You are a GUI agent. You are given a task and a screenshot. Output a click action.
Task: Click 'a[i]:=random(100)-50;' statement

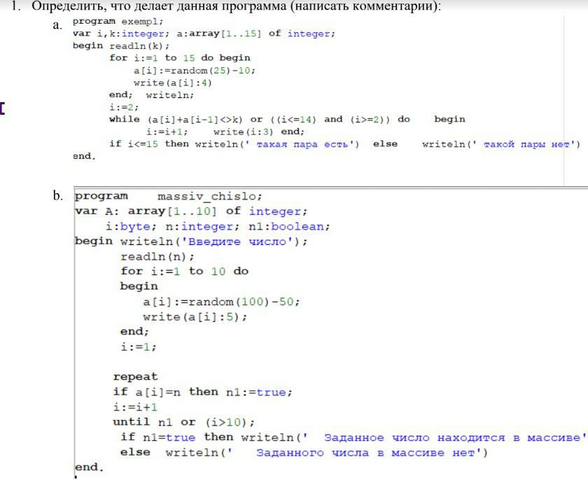[221, 302]
